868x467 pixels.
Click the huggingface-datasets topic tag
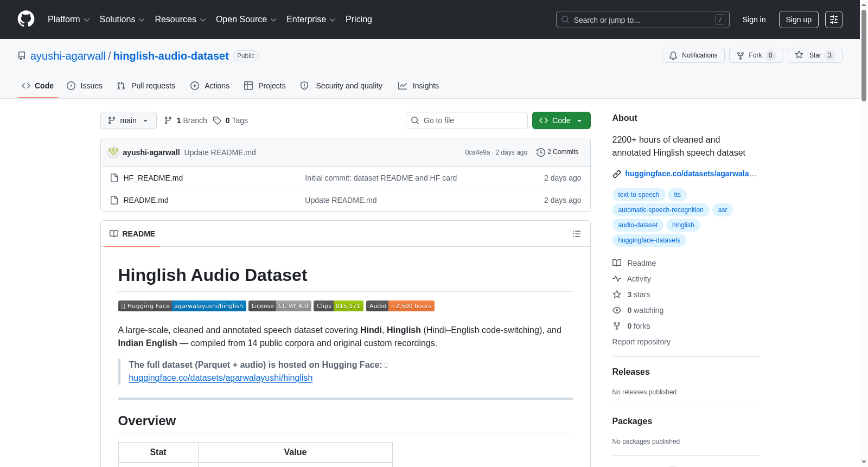click(649, 240)
